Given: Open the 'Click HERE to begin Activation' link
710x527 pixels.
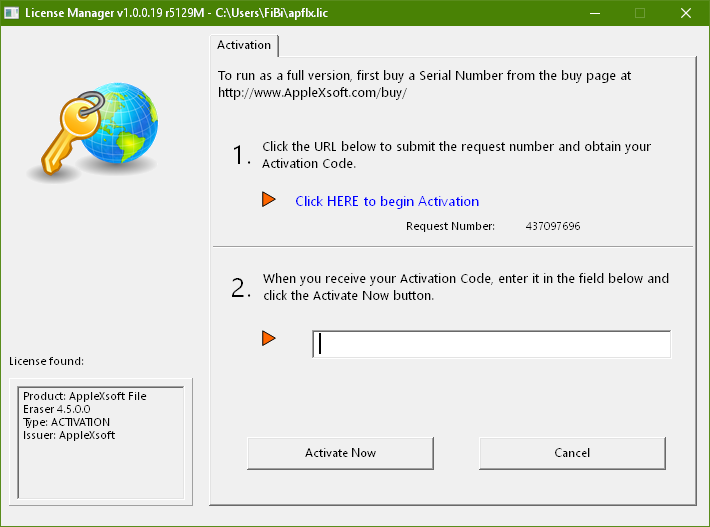Looking at the screenshot, I should click(387, 201).
